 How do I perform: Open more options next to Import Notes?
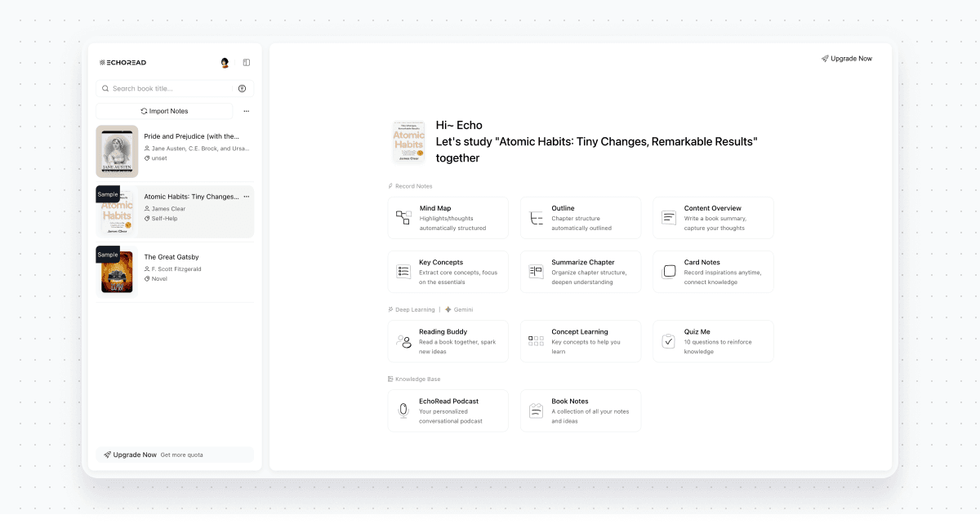coord(247,111)
